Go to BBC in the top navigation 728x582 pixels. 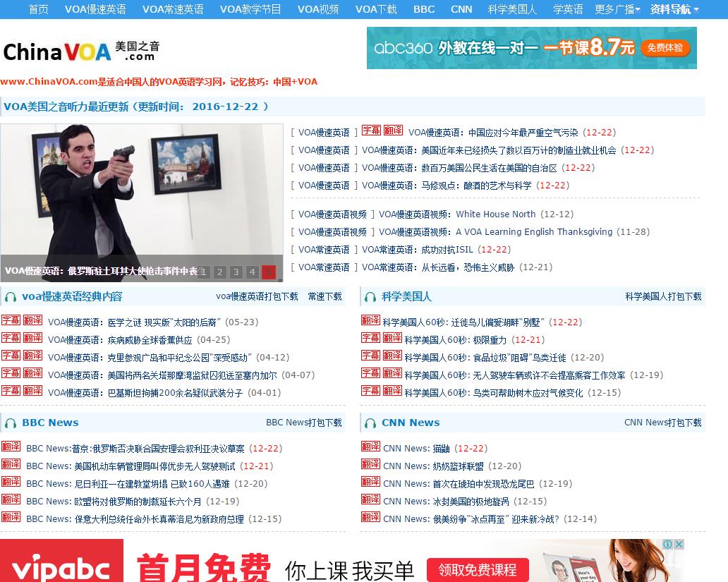[x=424, y=9]
